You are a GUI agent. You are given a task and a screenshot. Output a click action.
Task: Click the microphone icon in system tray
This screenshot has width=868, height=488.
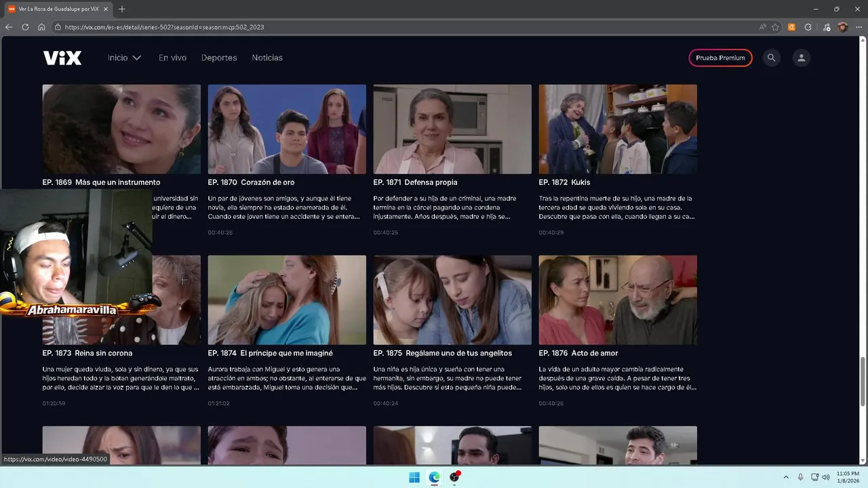pyautogui.click(x=801, y=477)
